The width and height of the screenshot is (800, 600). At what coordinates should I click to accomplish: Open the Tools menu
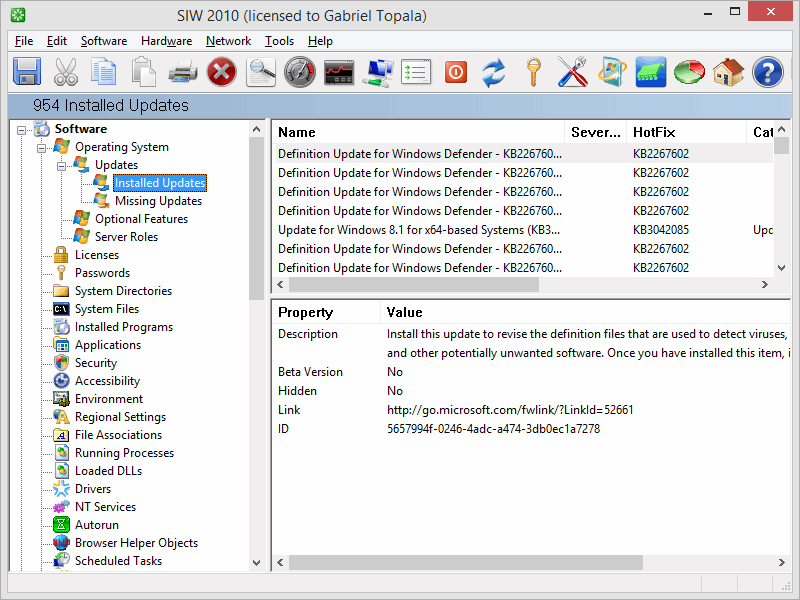279,41
